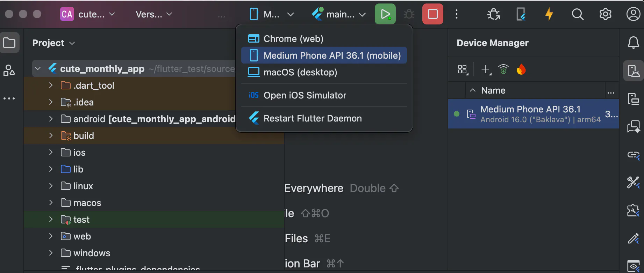This screenshot has height=273, width=644.
Task: Stop the running app
Action: click(x=432, y=14)
